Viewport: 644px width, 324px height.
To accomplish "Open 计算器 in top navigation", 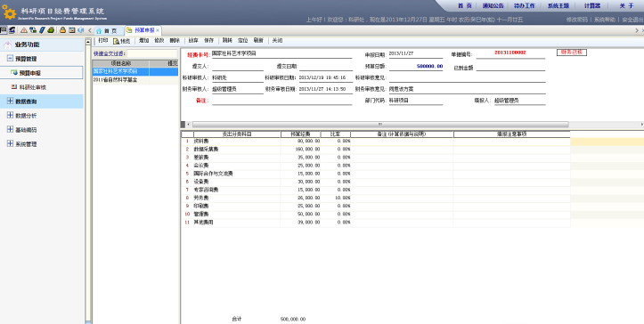I will (x=592, y=5).
